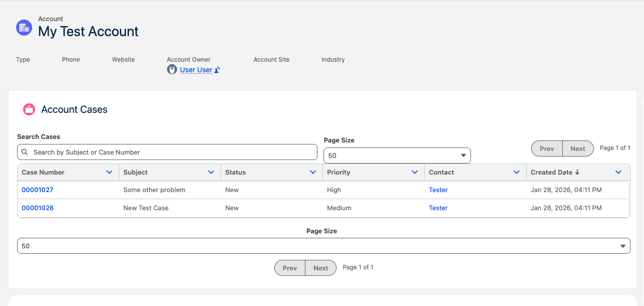The height and width of the screenshot is (306, 644).
Task: Open the Status column dropdown
Action: click(x=313, y=172)
